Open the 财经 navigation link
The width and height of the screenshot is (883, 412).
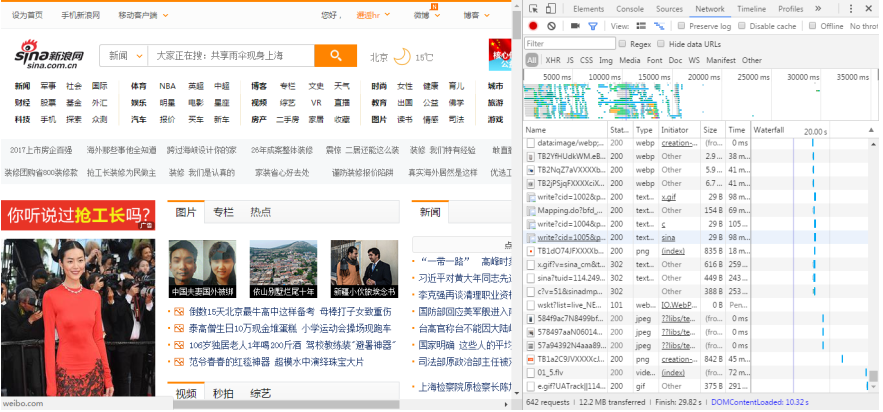click(x=23, y=103)
